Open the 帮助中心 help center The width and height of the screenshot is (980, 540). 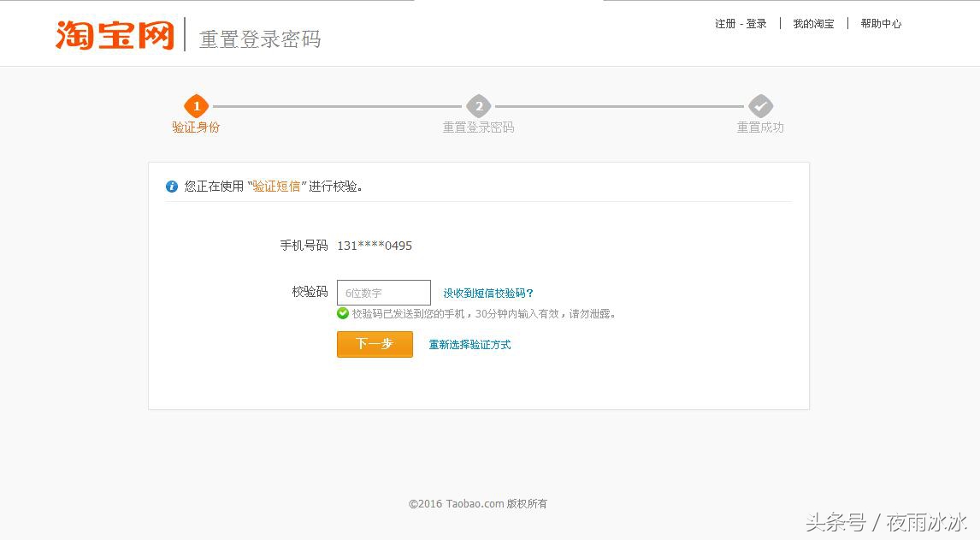[x=881, y=23]
